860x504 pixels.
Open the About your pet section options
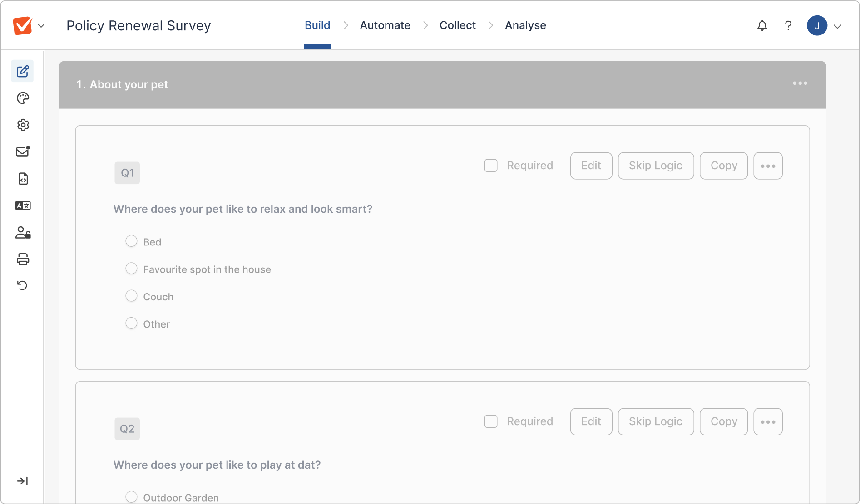[x=800, y=83]
